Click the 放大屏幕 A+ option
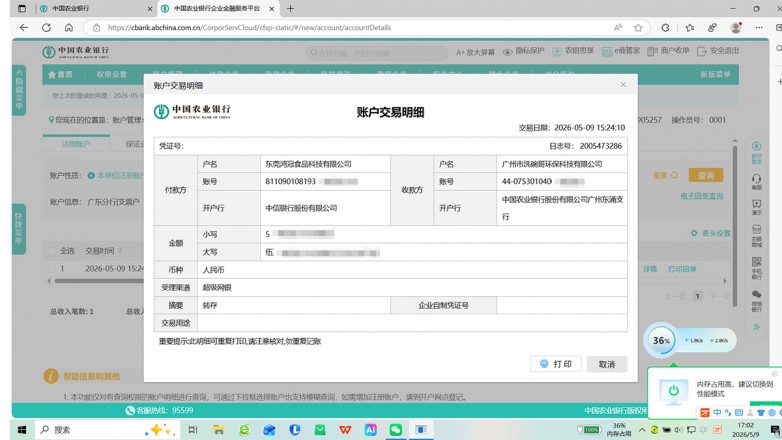The width and height of the screenshot is (782, 440). tap(475, 52)
